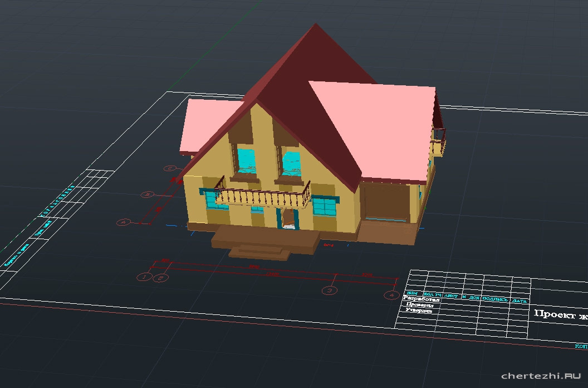This screenshot has width=588, height=388.
Task: Select the letter В axis bubble
Action: (170, 168)
